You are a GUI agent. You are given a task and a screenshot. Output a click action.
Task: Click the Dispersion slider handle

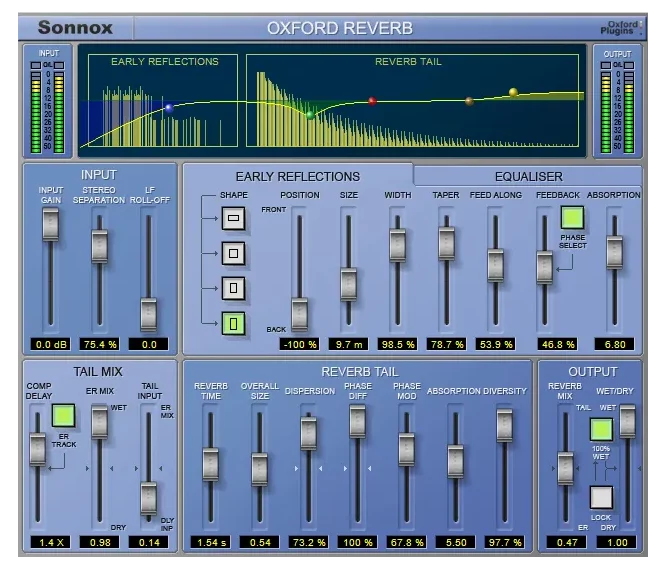point(308,433)
